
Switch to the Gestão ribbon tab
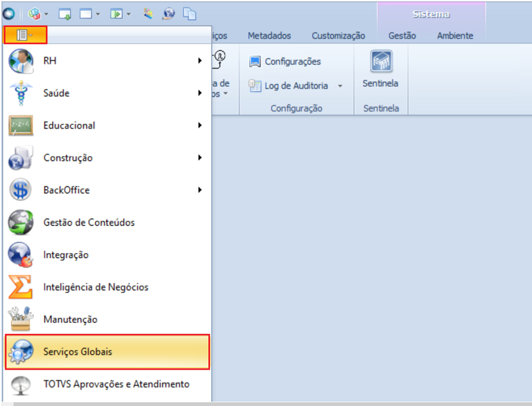(402, 36)
